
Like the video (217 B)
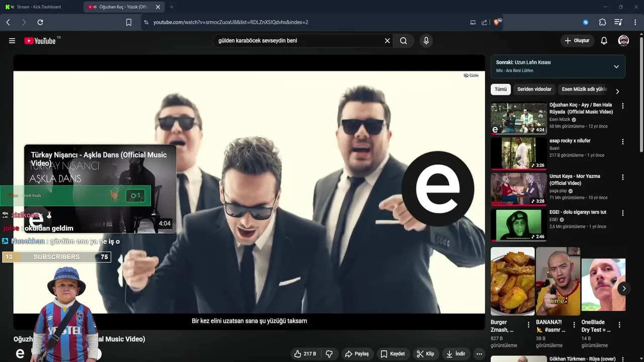click(305, 354)
